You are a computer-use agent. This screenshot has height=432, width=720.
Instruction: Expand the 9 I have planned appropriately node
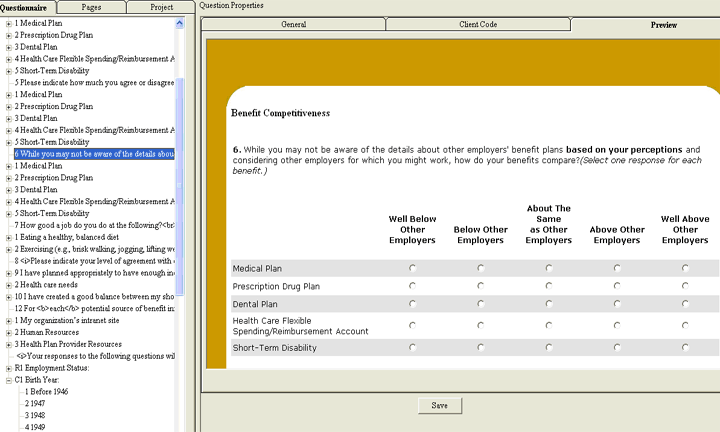[x=8, y=273]
